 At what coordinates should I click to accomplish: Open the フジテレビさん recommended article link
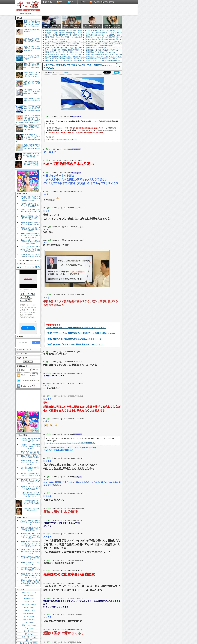coord(80,333)
